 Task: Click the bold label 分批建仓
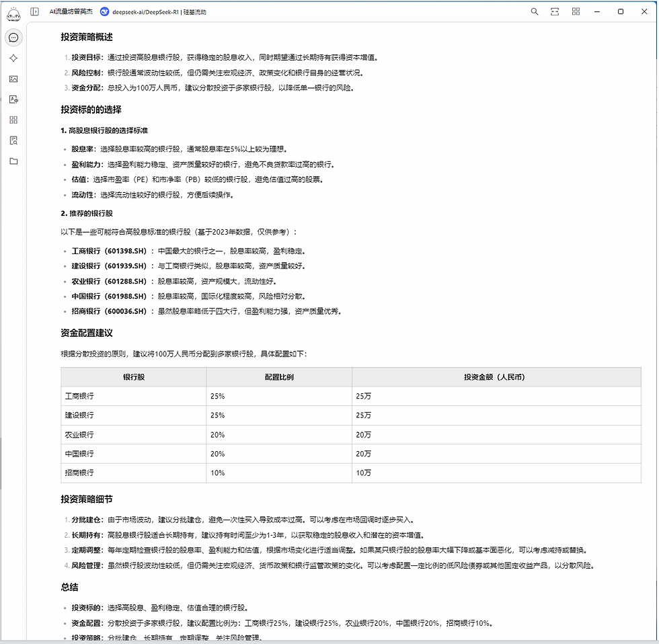tap(86, 520)
